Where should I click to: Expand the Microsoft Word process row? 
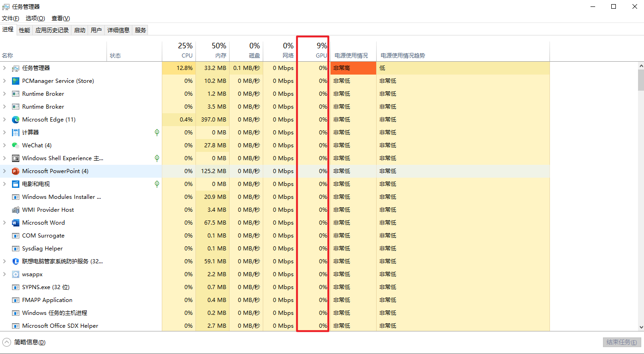pyautogui.click(x=5, y=223)
